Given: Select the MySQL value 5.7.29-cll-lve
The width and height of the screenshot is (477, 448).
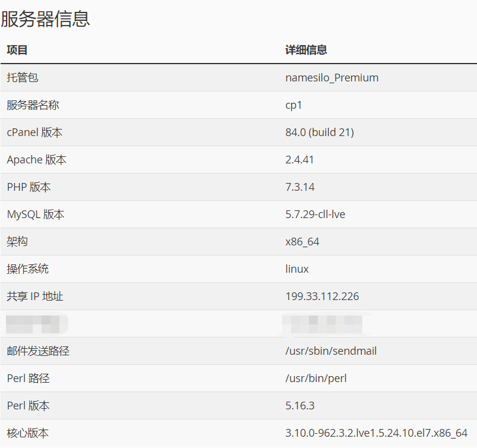Looking at the screenshot, I should 315,214.
